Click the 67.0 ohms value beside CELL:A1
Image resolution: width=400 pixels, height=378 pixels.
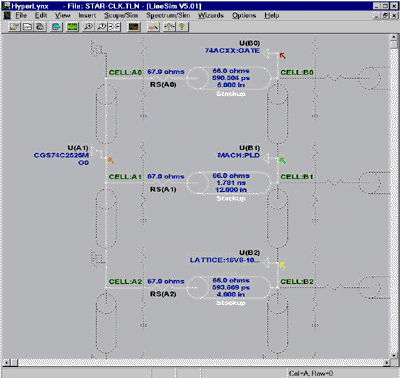pos(166,176)
